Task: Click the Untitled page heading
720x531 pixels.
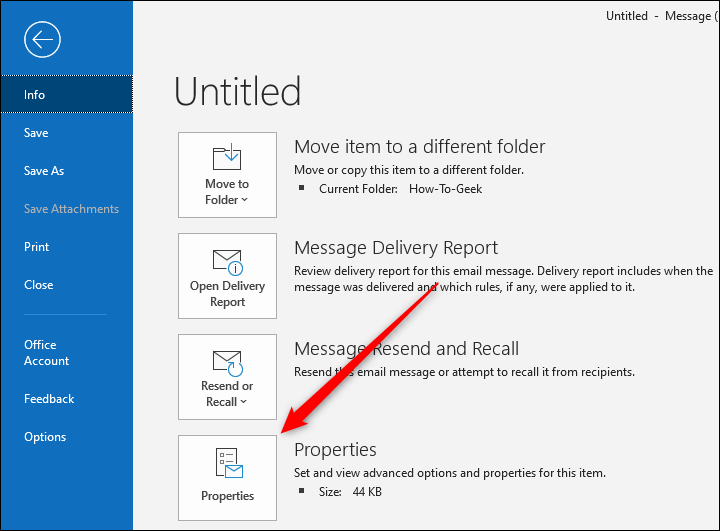Action: click(237, 92)
